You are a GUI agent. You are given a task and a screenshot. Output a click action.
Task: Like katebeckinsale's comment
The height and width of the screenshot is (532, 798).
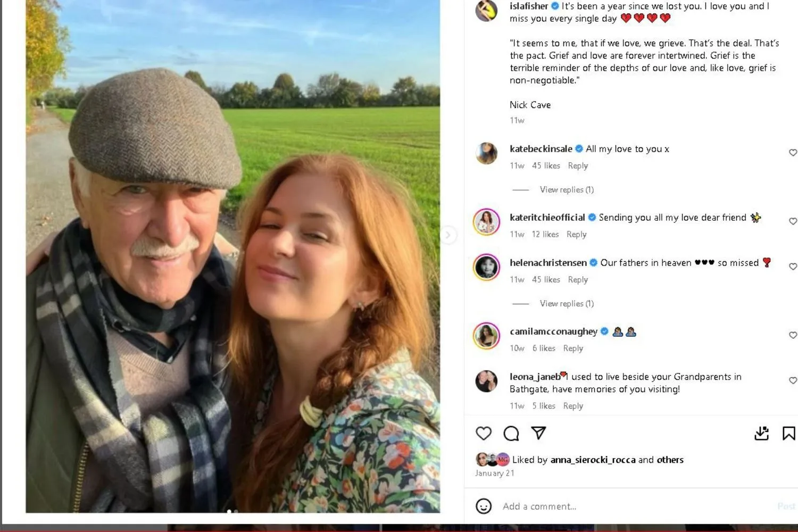tap(793, 153)
